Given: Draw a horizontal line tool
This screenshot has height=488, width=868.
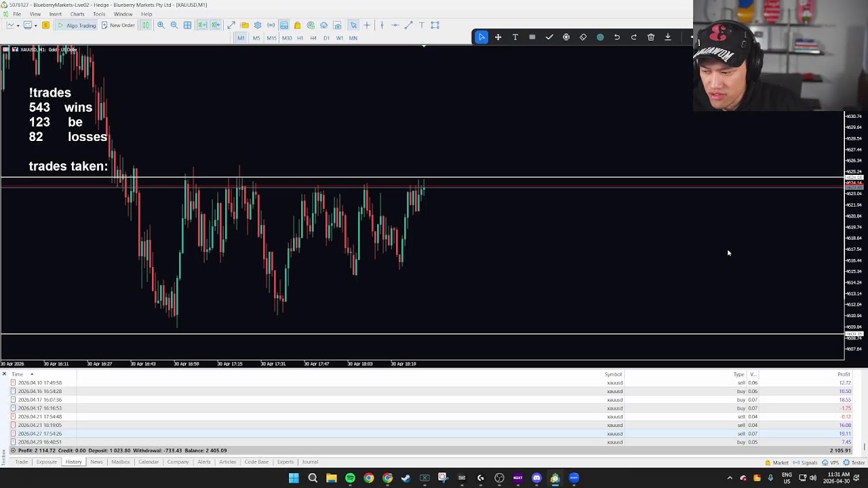Looking at the screenshot, I should tap(395, 25).
